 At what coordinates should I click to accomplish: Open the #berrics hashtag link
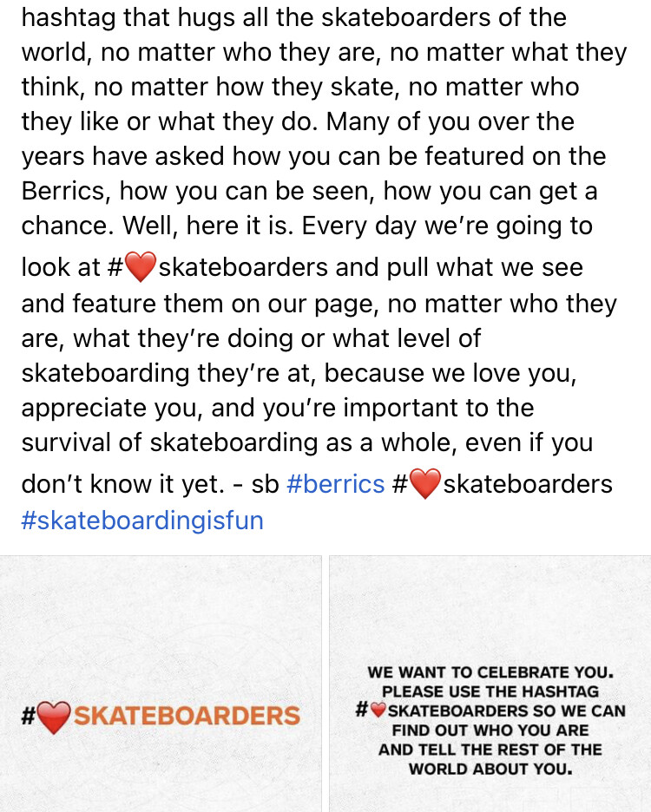pos(335,484)
